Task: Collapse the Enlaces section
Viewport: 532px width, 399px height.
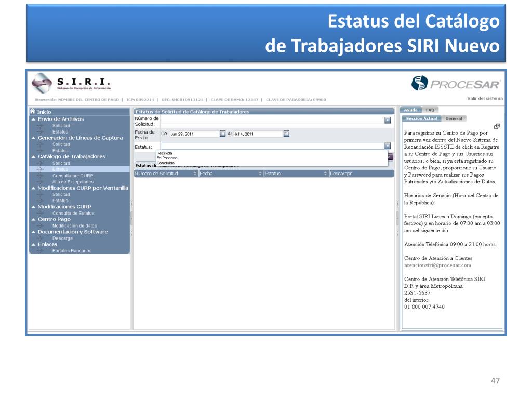Action: (33, 245)
